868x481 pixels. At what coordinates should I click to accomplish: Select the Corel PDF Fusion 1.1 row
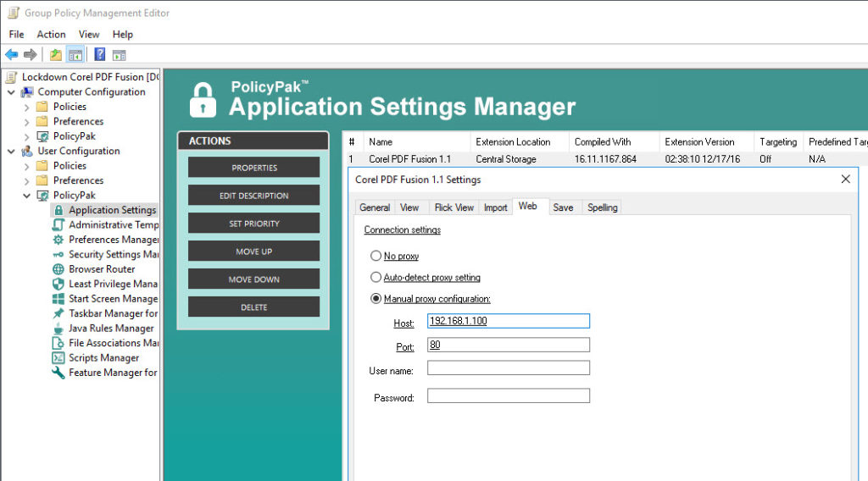click(x=604, y=159)
